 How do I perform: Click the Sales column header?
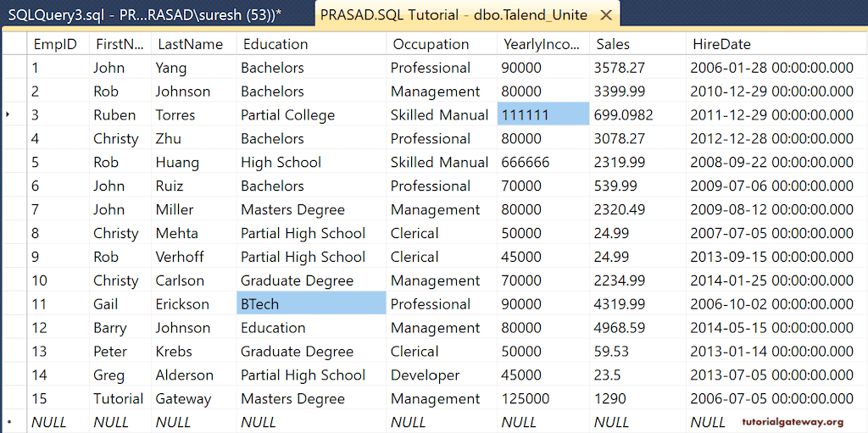[x=613, y=44]
